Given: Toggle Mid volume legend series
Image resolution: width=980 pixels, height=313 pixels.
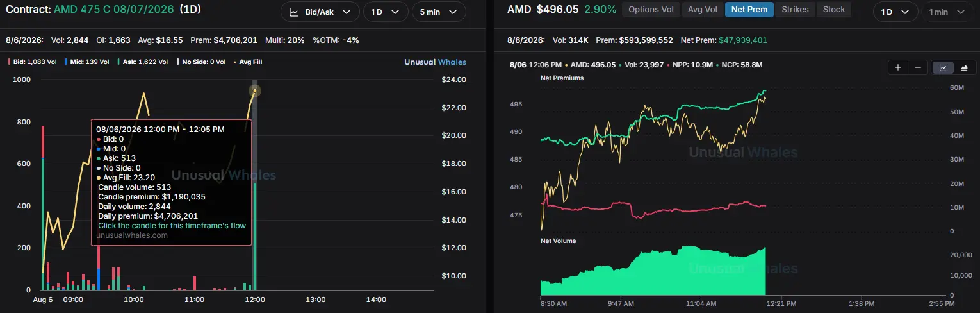Looking at the screenshot, I should pos(88,62).
